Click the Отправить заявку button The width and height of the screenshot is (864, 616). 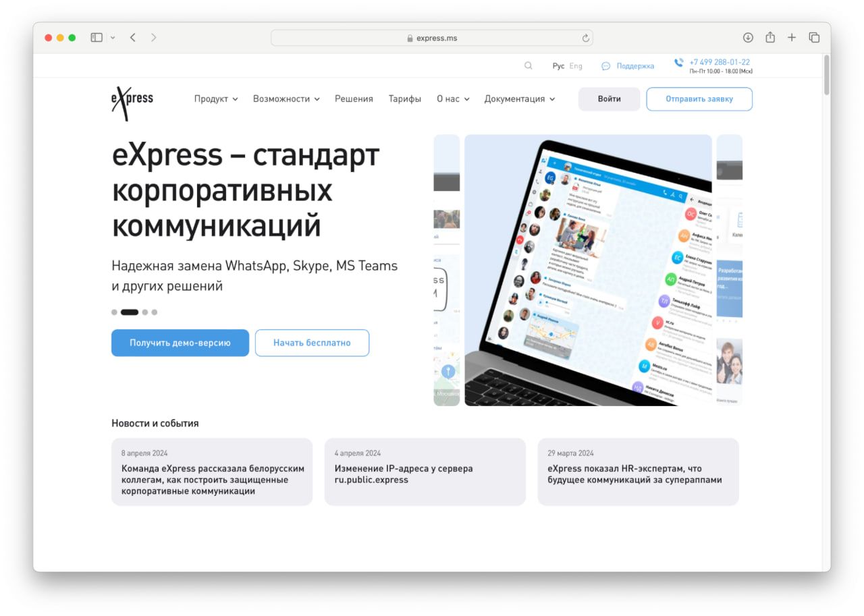699,99
